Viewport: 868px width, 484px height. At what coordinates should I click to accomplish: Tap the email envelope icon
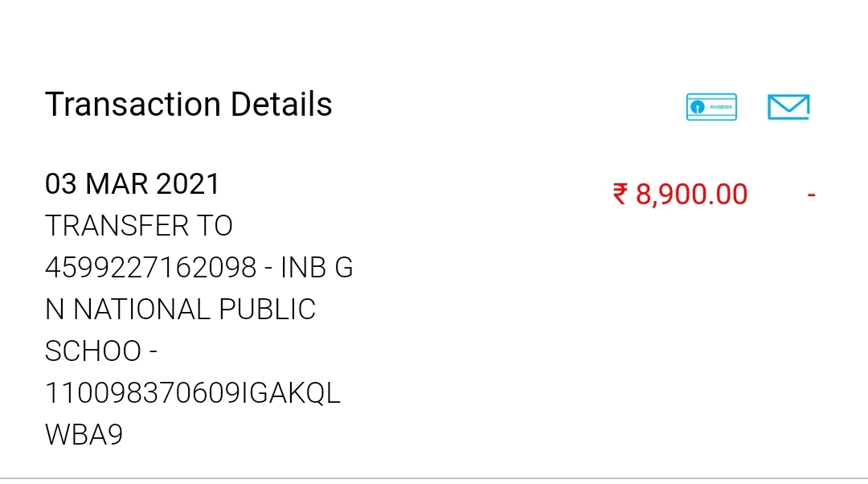[x=788, y=107]
